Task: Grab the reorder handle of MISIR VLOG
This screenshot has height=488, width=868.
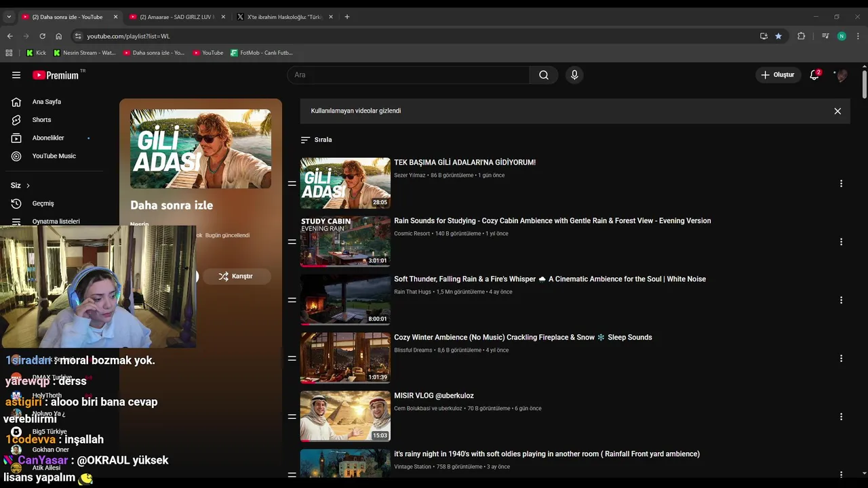Action: (292, 417)
